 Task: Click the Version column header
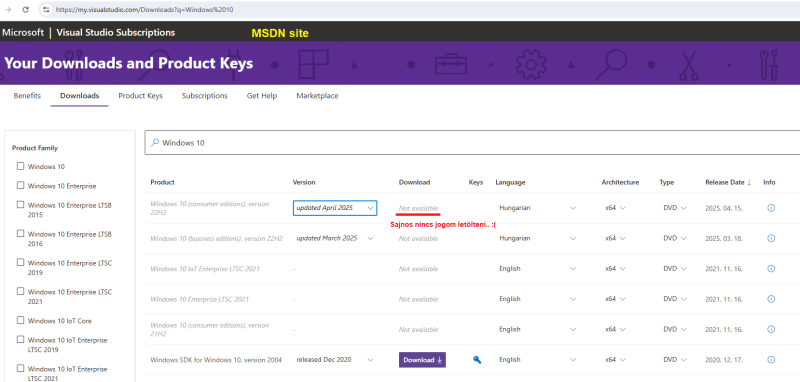304,182
